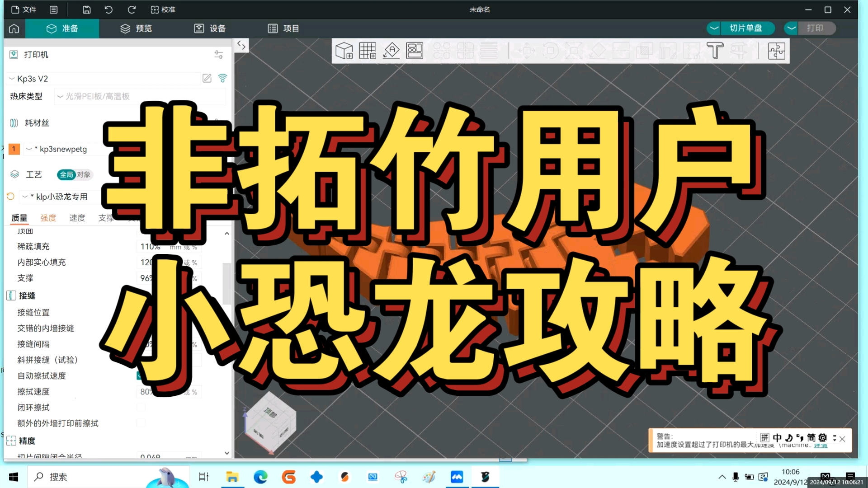Select the 质量 settings tab
This screenshot has height=488, width=868.
pos(19,218)
